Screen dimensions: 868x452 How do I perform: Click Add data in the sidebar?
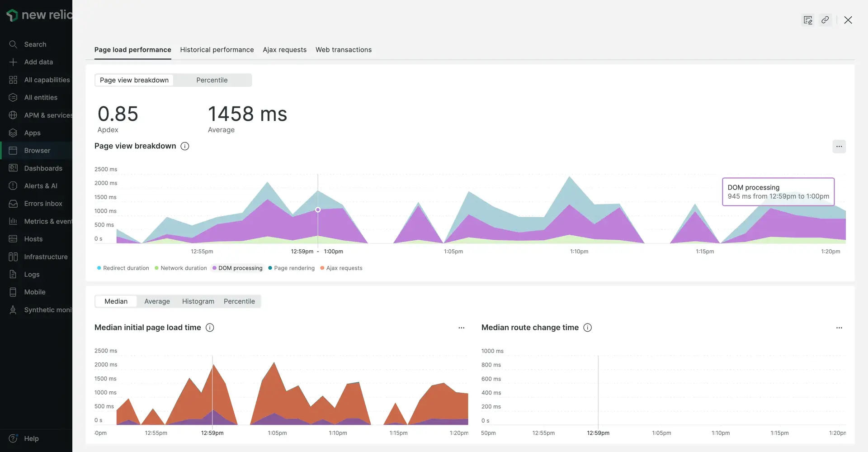38,62
